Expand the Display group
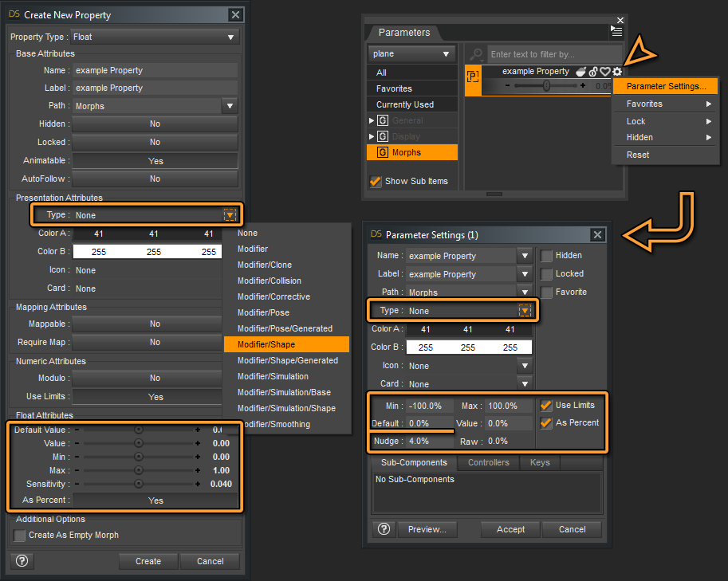 click(x=372, y=136)
